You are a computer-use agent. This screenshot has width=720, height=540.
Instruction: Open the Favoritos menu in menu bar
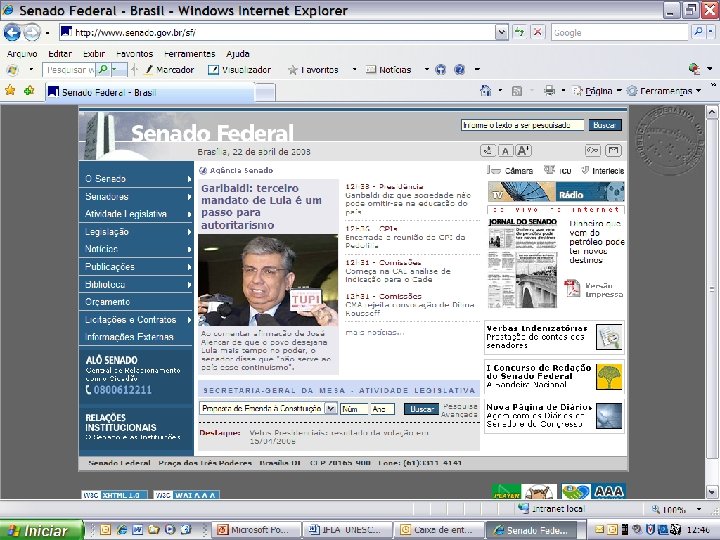[135, 54]
